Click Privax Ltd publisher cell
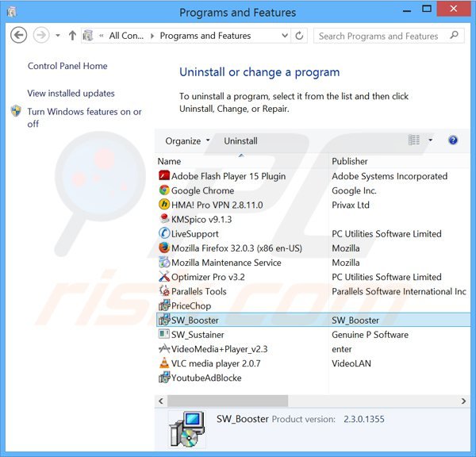Viewport: 476px width, 457px height. tap(351, 205)
